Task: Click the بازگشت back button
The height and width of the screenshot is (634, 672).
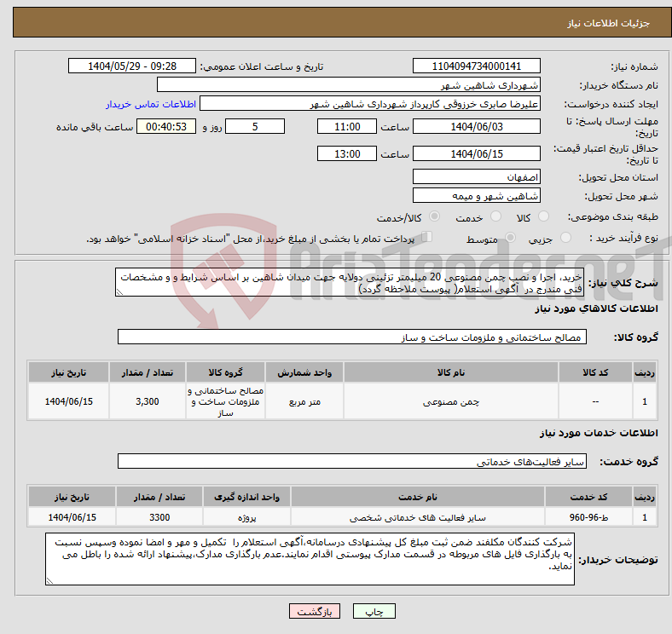Action: coord(315,611)
